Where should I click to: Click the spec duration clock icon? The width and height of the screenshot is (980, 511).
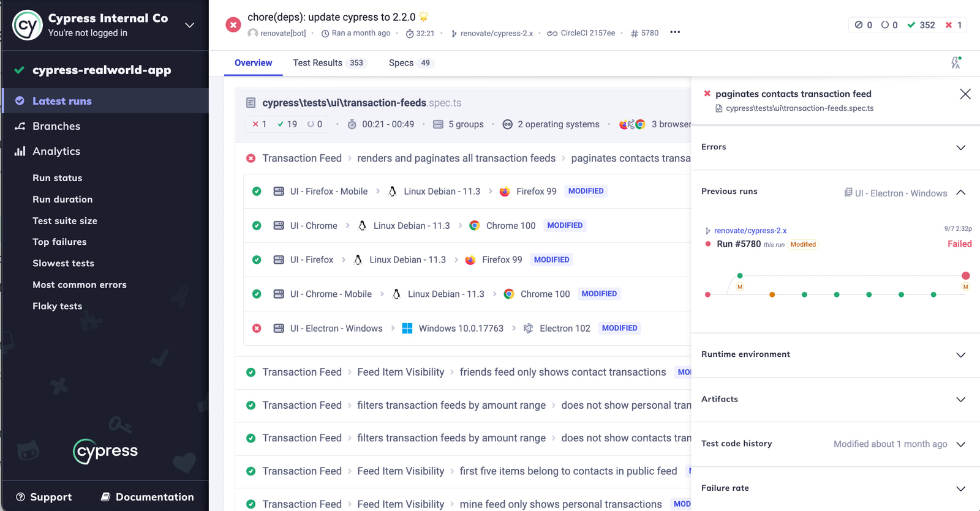[x=352, y=124]
